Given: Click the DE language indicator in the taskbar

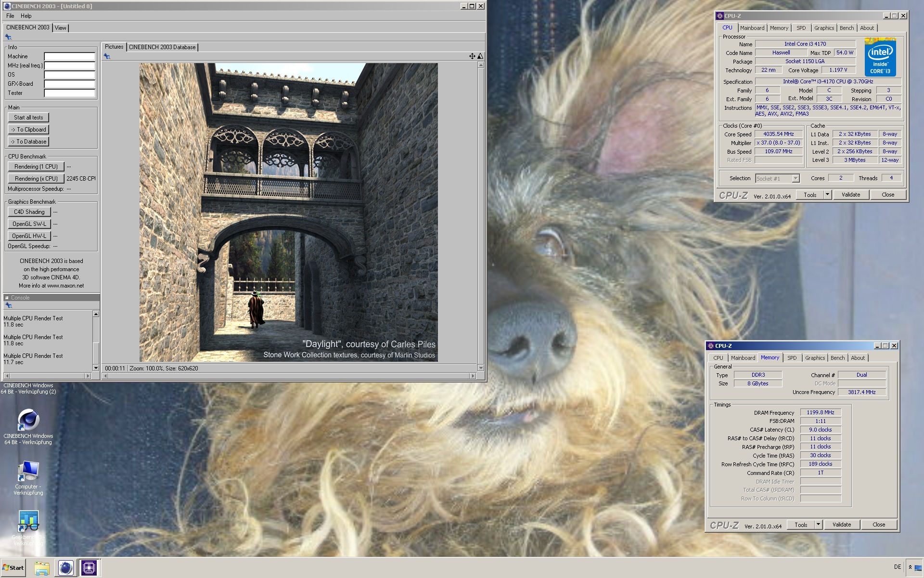Looking at the screenshot, I should point(898,567).
